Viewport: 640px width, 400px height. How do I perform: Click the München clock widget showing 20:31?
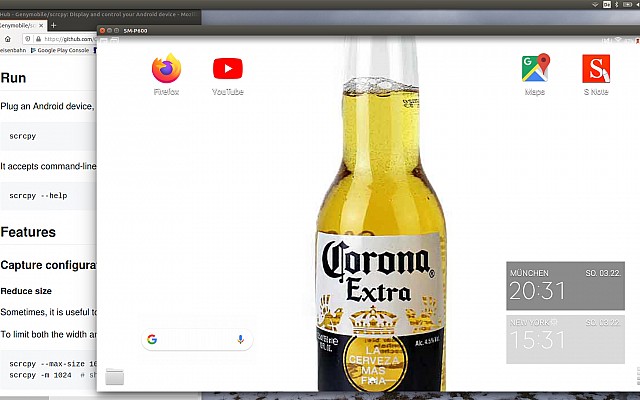click(565, 286)
